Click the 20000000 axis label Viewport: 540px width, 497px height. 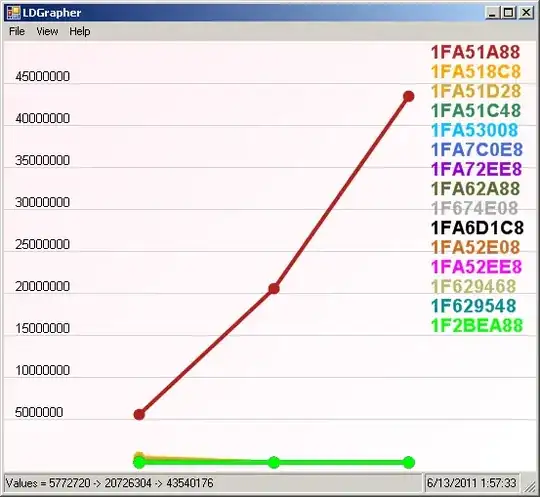42,286
